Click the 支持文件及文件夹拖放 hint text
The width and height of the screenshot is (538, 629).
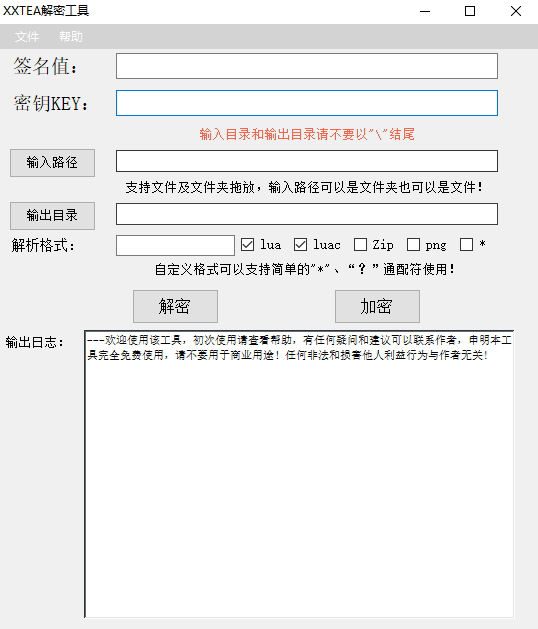point(304,187)
